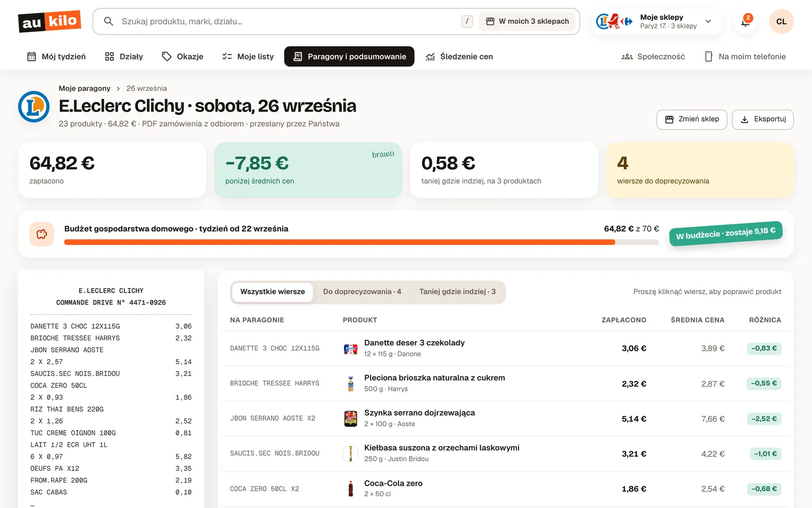The width and height of the screenshot is (812, 508).
Task: Click the Kiełbasa suszona product name
Action: tap(442, 448)
